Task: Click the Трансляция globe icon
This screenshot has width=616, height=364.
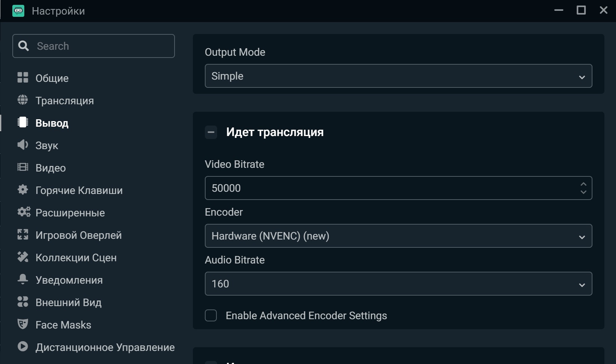Action: [23, 100]
